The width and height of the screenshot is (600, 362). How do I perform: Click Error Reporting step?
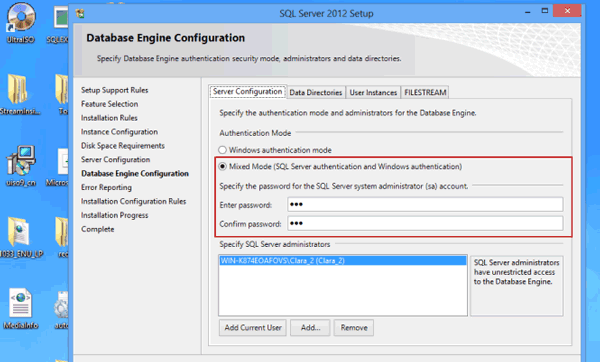coord(106,188)
